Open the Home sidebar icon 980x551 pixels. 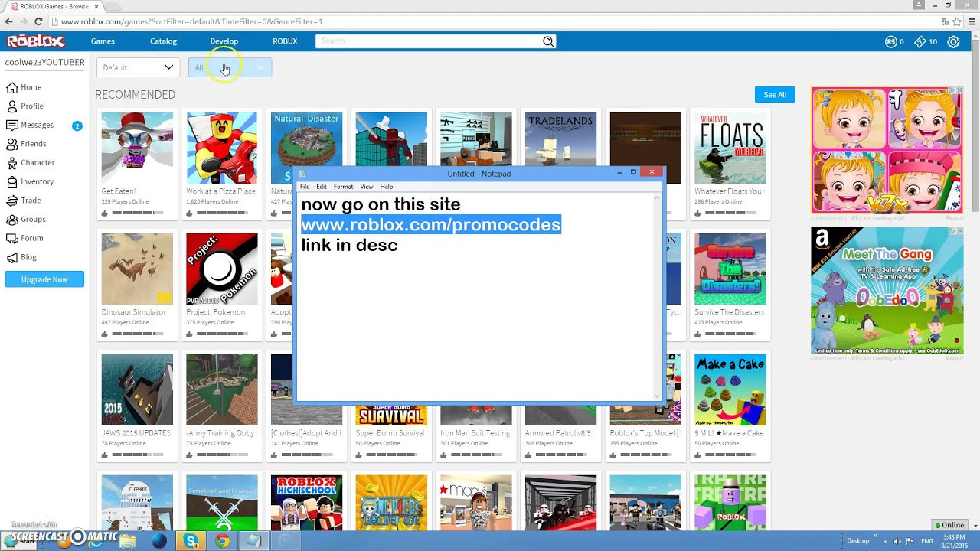tap(12, 87)
